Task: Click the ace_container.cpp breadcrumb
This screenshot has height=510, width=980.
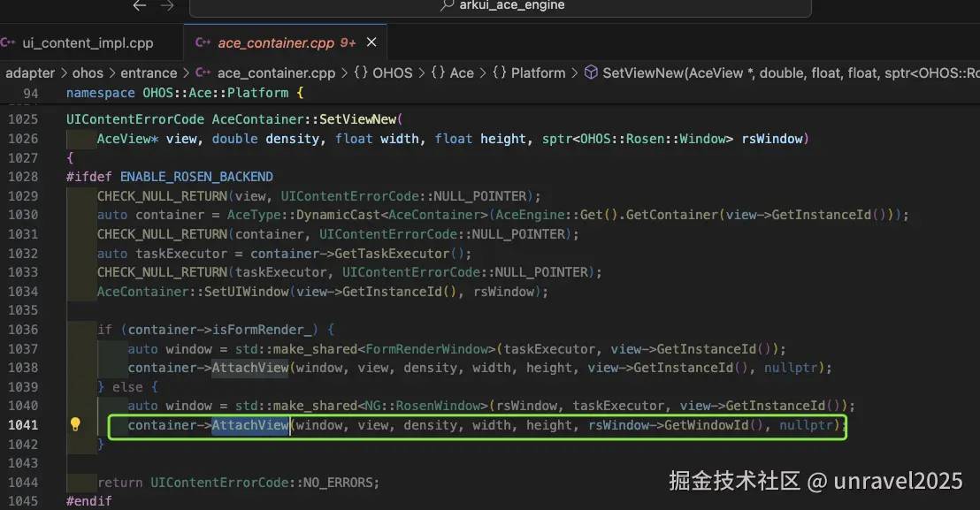Action: click(276, 73)
